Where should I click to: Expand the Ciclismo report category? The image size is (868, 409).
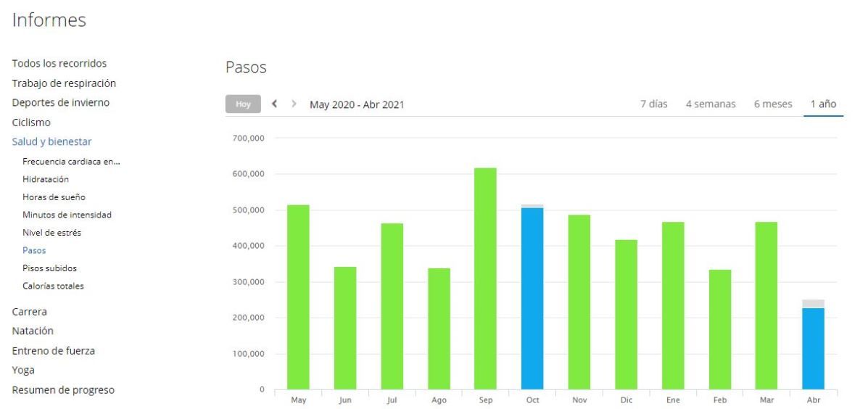31,123
